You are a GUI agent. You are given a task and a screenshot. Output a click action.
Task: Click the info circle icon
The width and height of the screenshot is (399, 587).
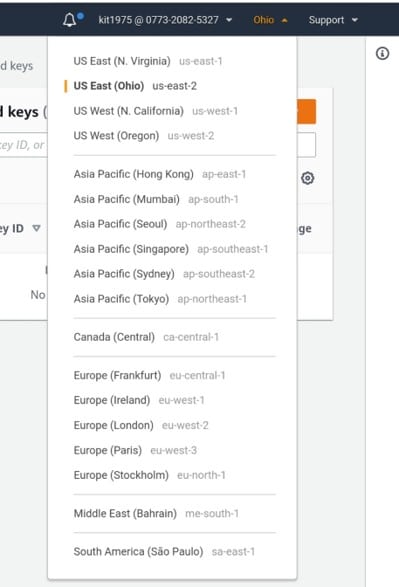(x=382, y=54)
